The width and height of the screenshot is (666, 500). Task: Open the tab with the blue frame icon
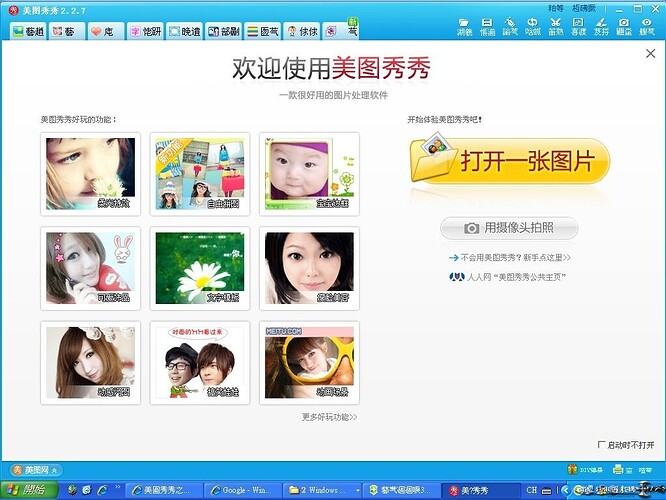click(184, 31)
